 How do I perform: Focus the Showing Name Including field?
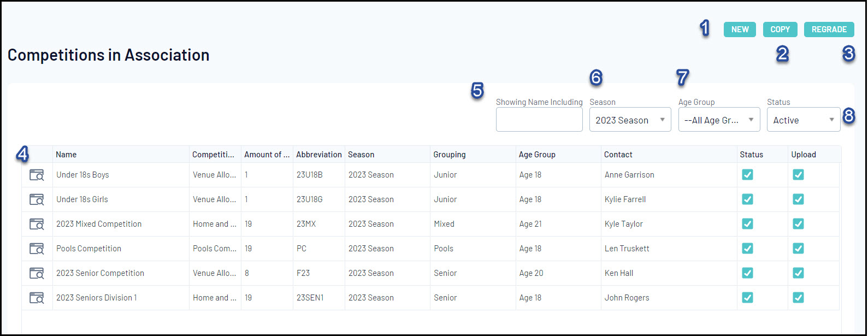point(539,120)
